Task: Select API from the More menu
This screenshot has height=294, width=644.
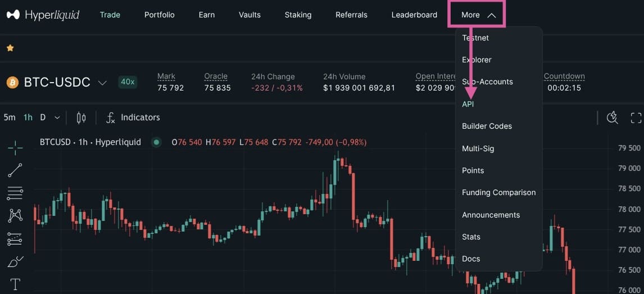Action: (468, 105)
